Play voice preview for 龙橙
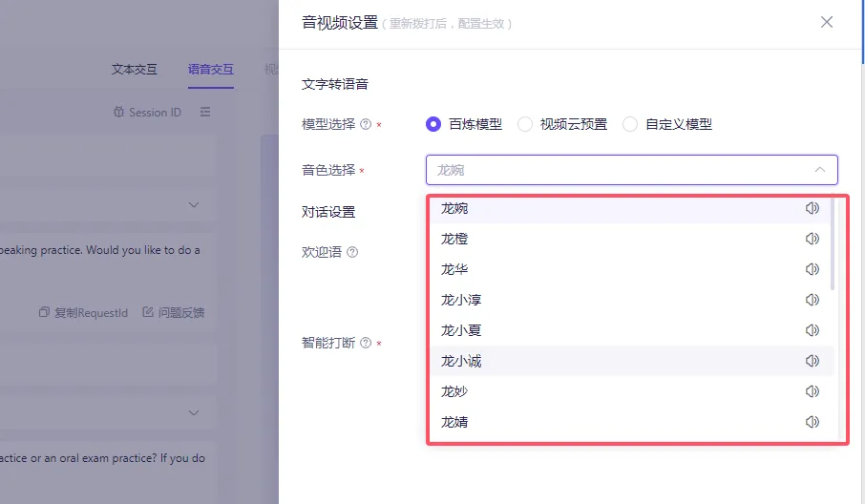Screen dimensions: 865x504 [812, 239]
